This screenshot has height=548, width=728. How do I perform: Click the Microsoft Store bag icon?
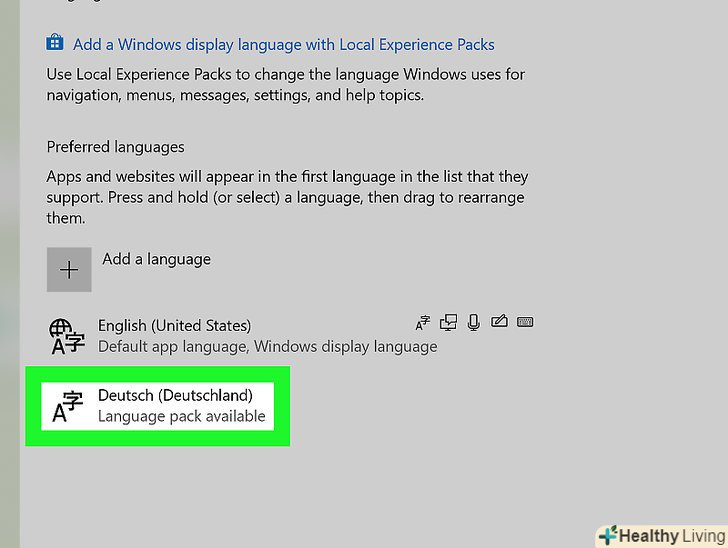click(x=55, y=42)
